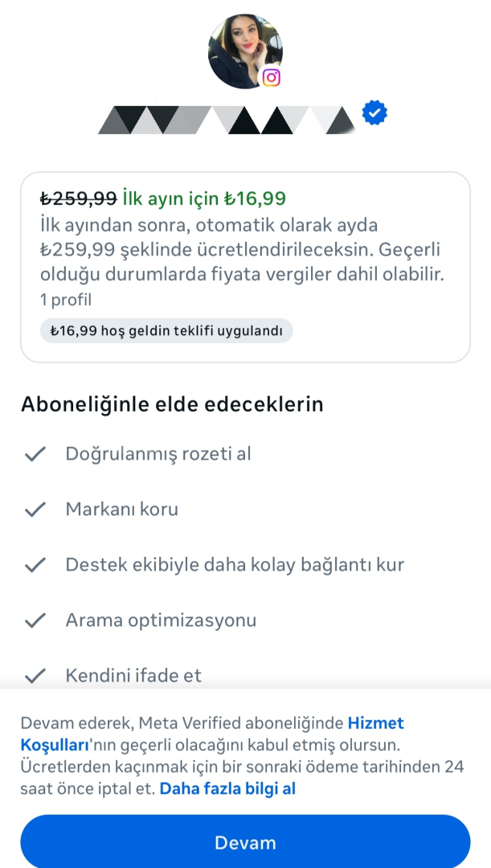Tap Destek ekibiyle daha kolay bağlantı kur

coord(235,565)
